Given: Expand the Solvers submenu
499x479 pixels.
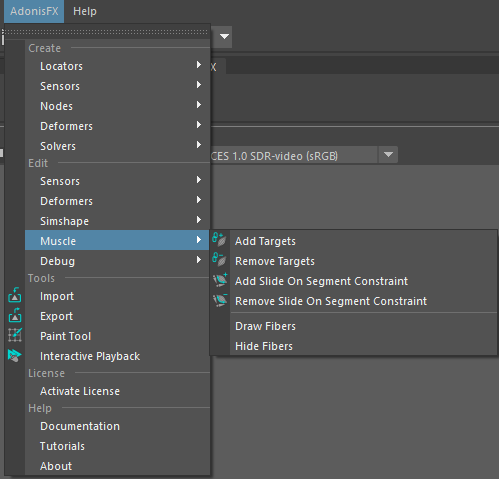Looking at the screenshot, I should pos(117,146).
